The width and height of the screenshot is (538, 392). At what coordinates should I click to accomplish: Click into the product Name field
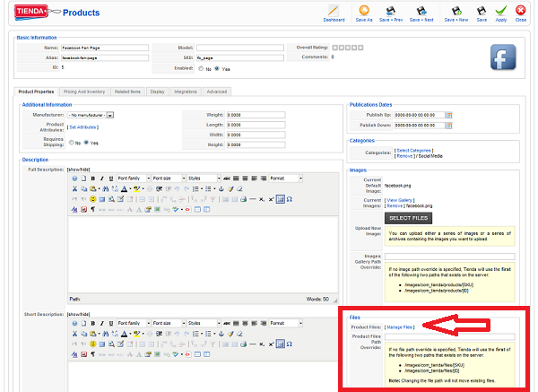click(x=105, y=48)
